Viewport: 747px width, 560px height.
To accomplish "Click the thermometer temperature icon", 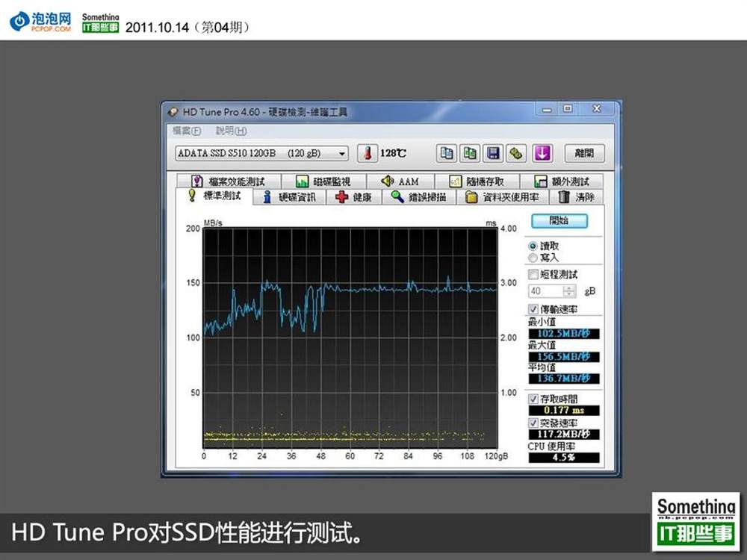I will [x=368, y=153].
